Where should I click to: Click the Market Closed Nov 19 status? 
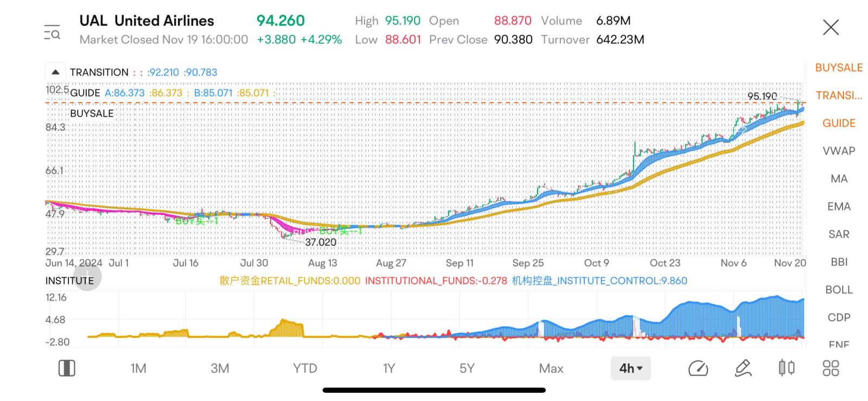point(163,40)
